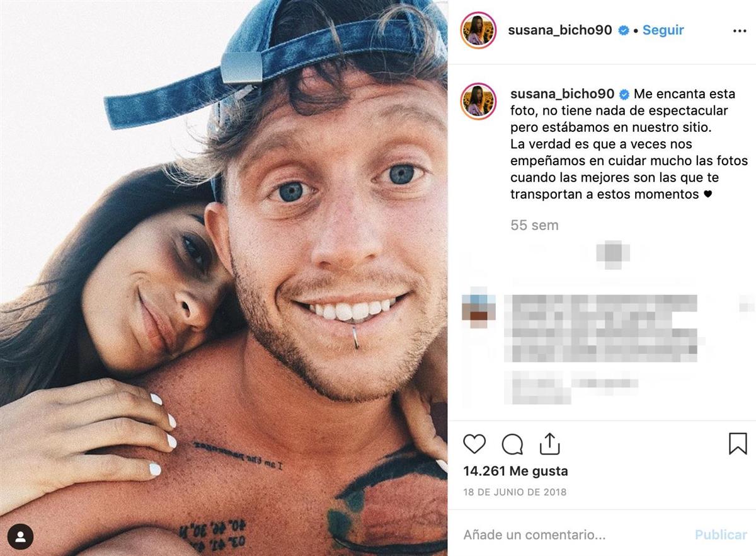Image resolution: width=756 pixels, height=556 pixels.
Task: Click the Publicar button
Action: [x=721, y=535]
